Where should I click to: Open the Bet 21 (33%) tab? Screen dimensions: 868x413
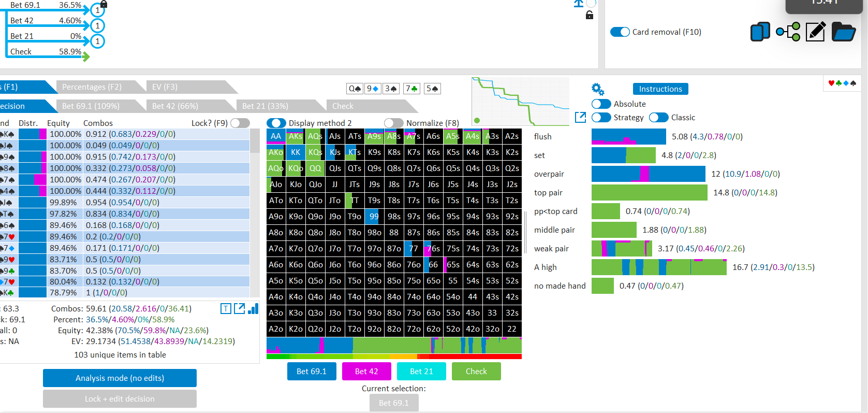(266, 106)
